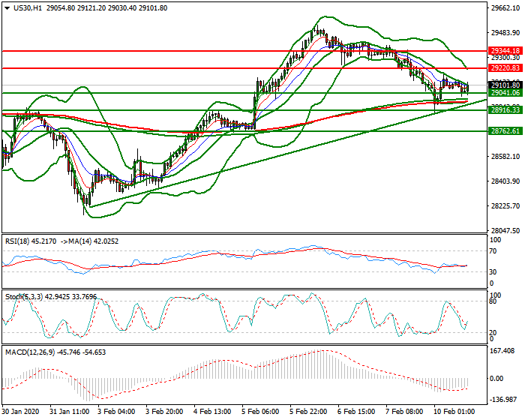Screen dimensions: 525x420
Task: Click the MACD scale value 167.408
Action: [501, 351]
